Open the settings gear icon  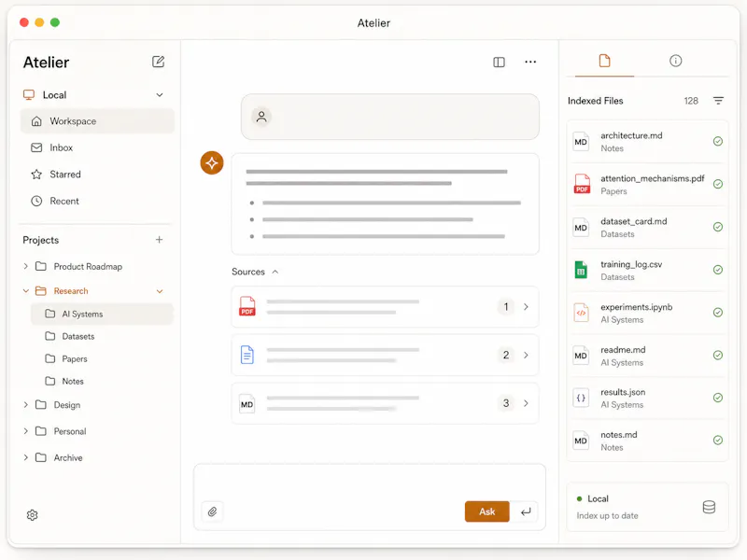click(x=33, y=515)
